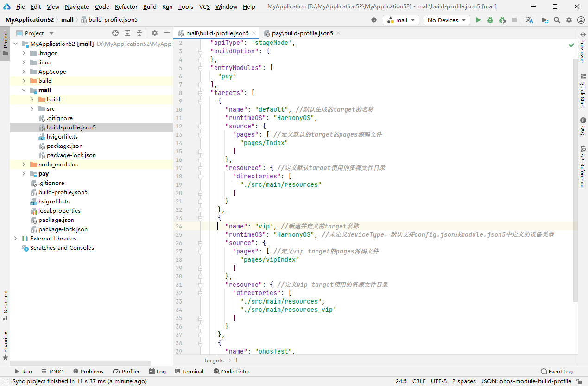Open the Quick Start side panel
The image size is (588, 386).
click(582, 90)
